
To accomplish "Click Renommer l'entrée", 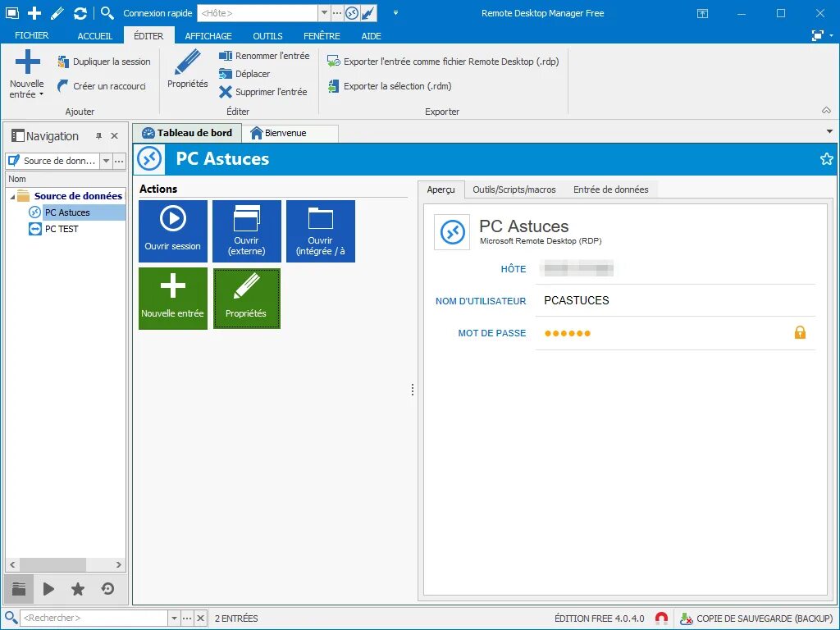I will [264, 56].
